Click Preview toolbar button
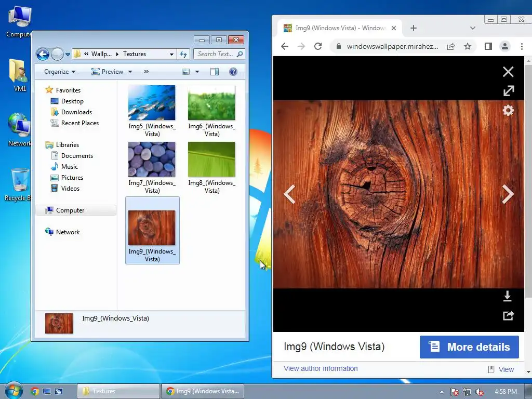 coord(107,72)
